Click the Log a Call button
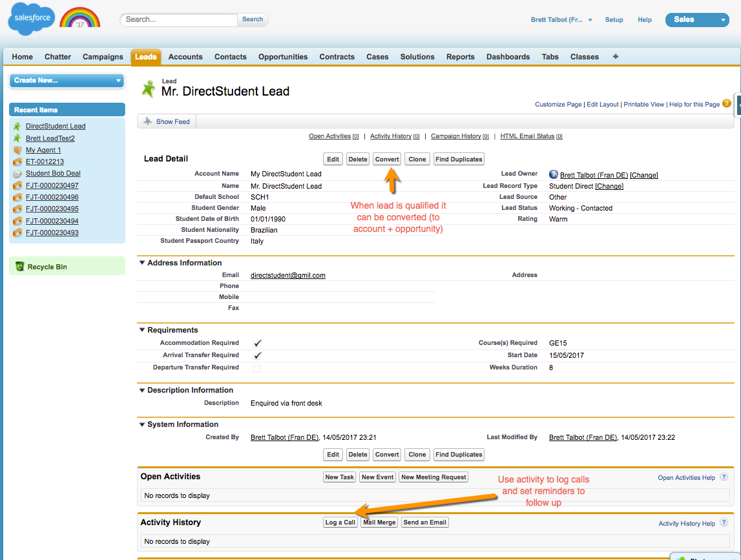This screenshot has height=560, width=741. pyautogui.click(x=340, y=523)
